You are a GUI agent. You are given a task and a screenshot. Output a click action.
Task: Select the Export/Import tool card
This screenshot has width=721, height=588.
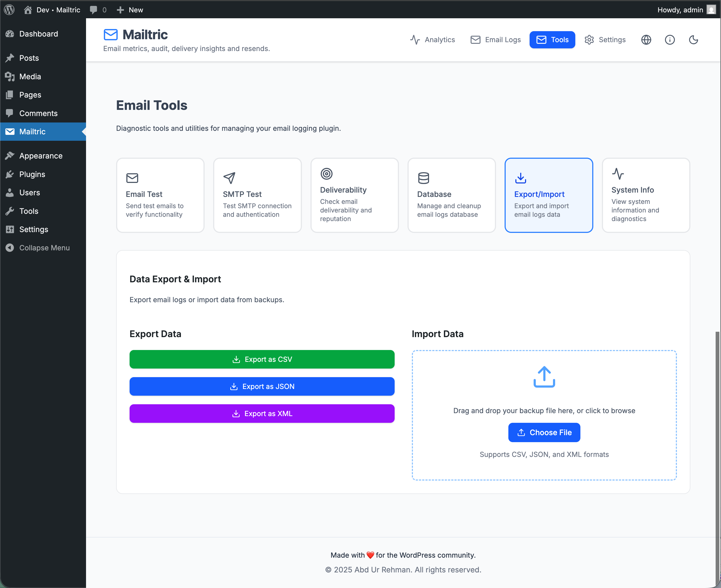(548, 196)
